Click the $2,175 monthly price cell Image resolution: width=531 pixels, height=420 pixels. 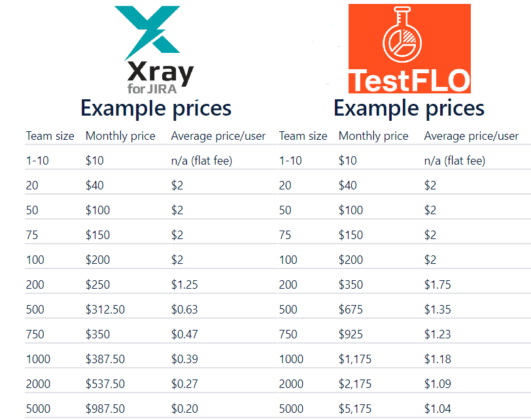[355, 384]
